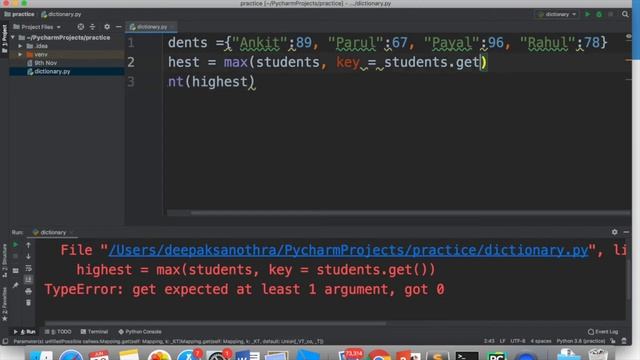Open the Event Log
Viewport: 640px width, 360px height.
[603, 332]
